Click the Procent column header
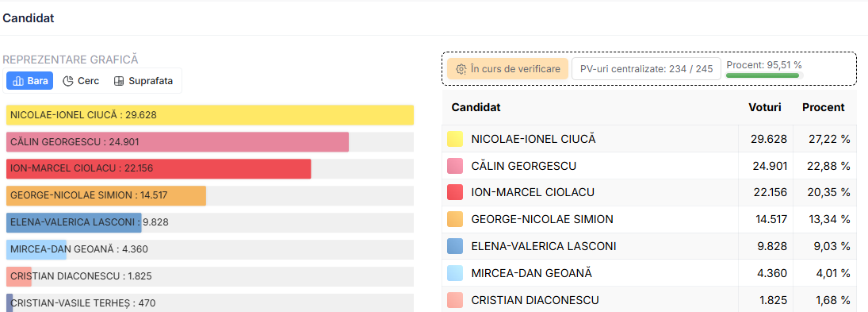Screen dimensions: 868x312 pyautogui.click(x=823, y=107)
